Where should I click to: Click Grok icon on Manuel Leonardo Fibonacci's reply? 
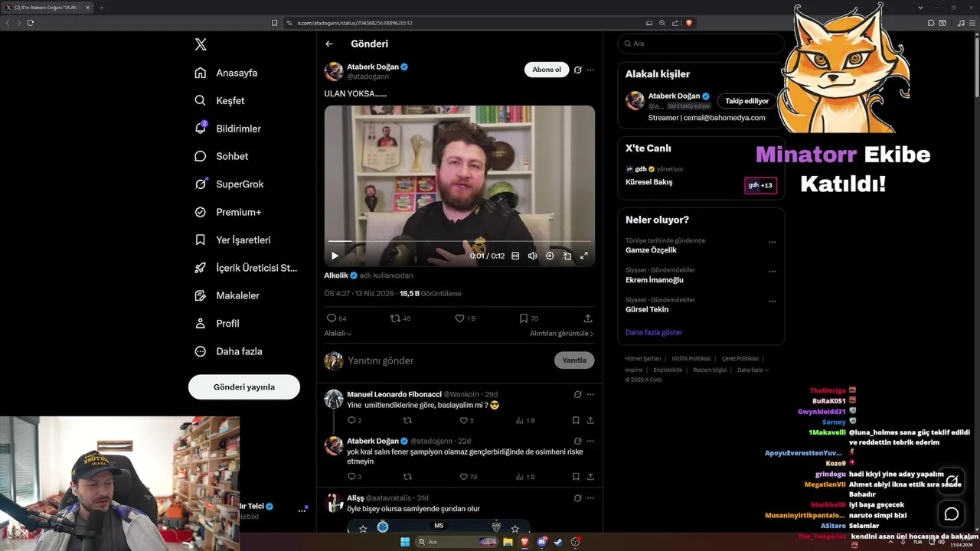click(578, 394)
